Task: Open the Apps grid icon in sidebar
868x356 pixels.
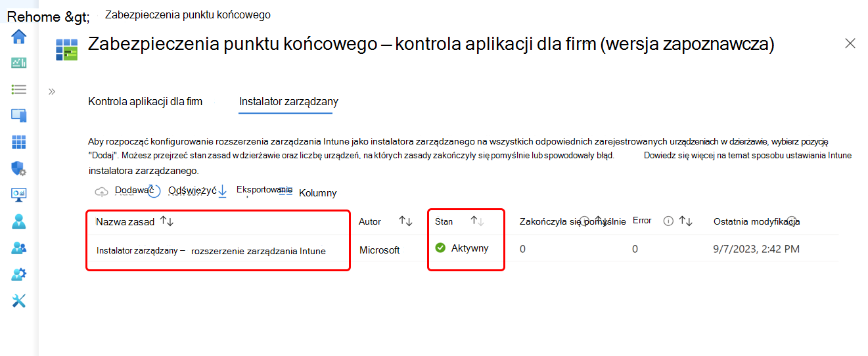Action: 19,142
